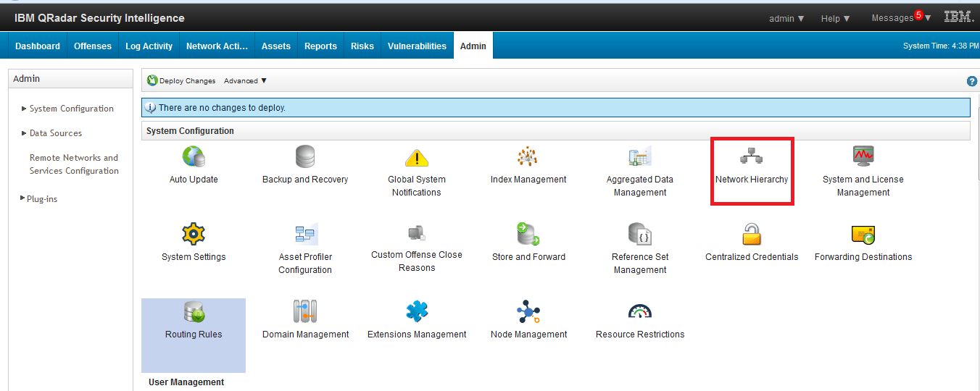Open System Settings gear icon
The width and height of the screenshot is (980, 391).
point(194,234)
